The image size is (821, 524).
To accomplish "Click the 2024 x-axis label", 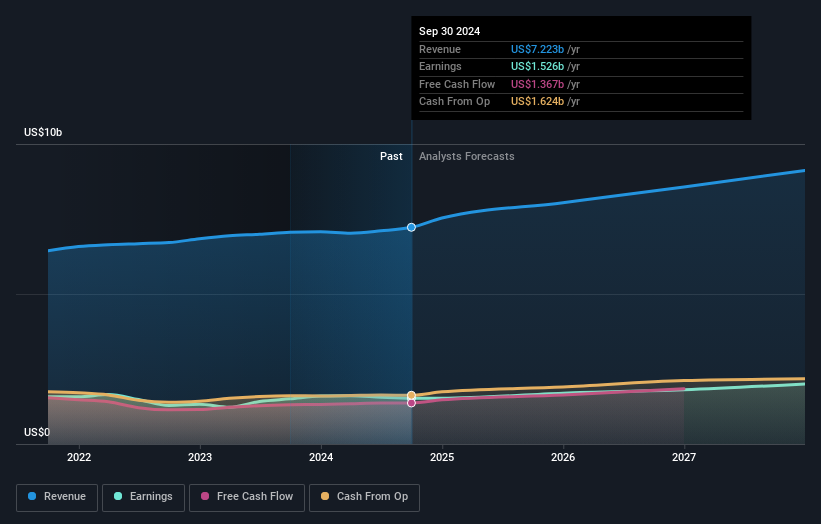I will 321,458.
